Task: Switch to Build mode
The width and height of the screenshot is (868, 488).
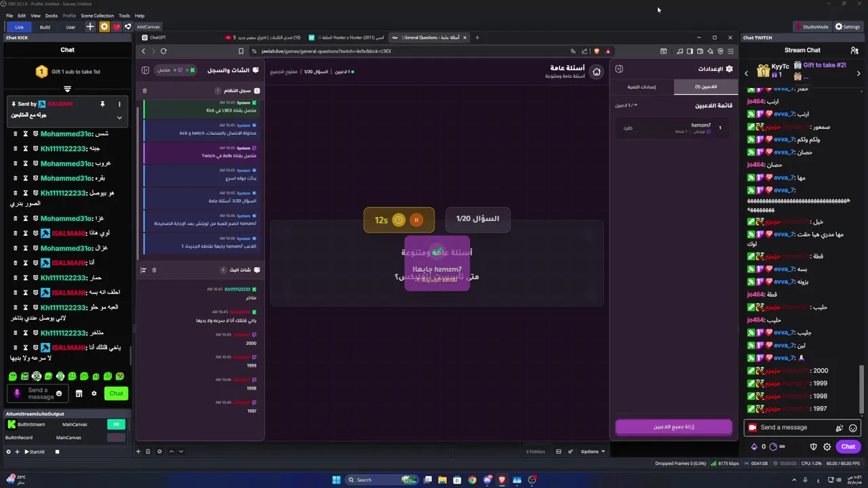Action: 45,27
